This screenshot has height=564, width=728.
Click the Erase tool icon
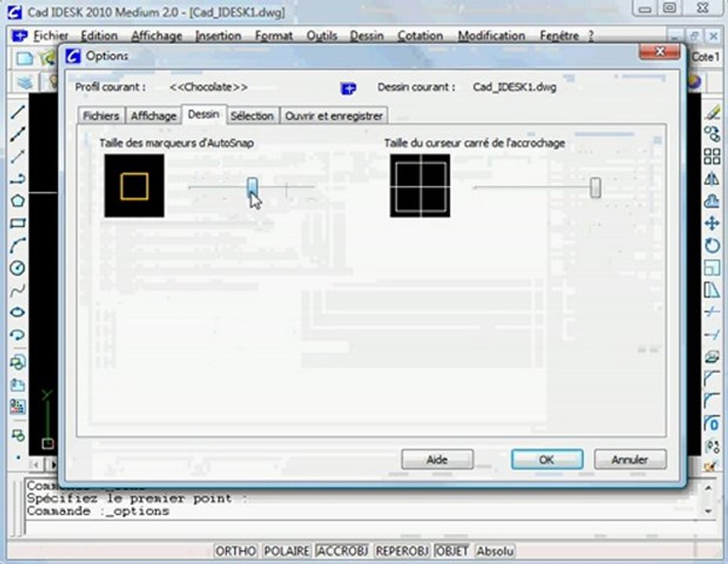click(712, 113)
